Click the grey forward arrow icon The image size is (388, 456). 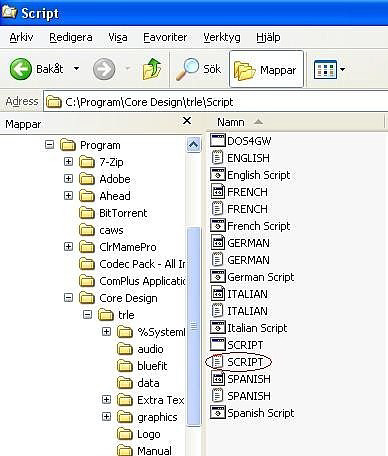coord(104,69)
